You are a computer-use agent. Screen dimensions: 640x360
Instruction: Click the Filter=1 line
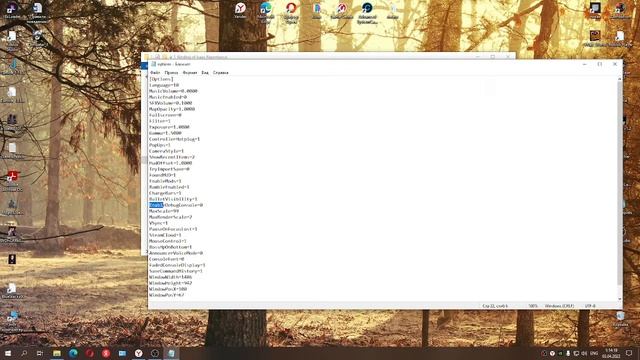click(160, 121)
